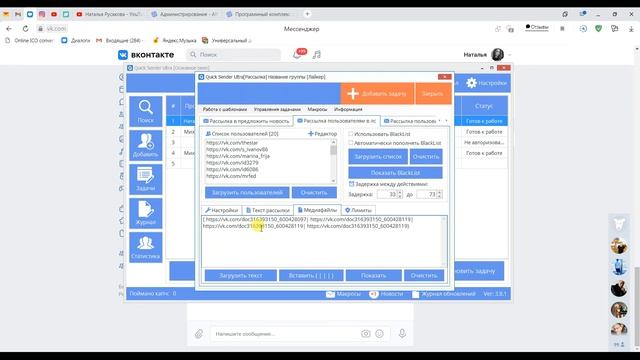Click the Готов к работе status in row 2

tap(484, 132)
